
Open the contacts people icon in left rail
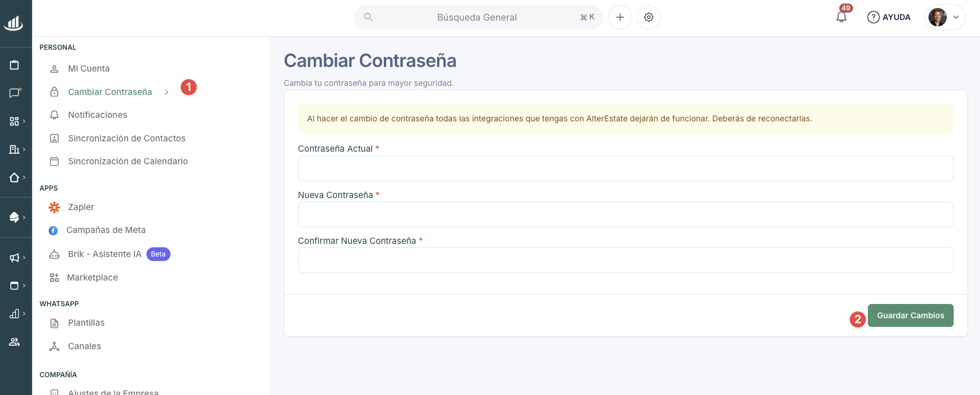[x=14, y=342]
